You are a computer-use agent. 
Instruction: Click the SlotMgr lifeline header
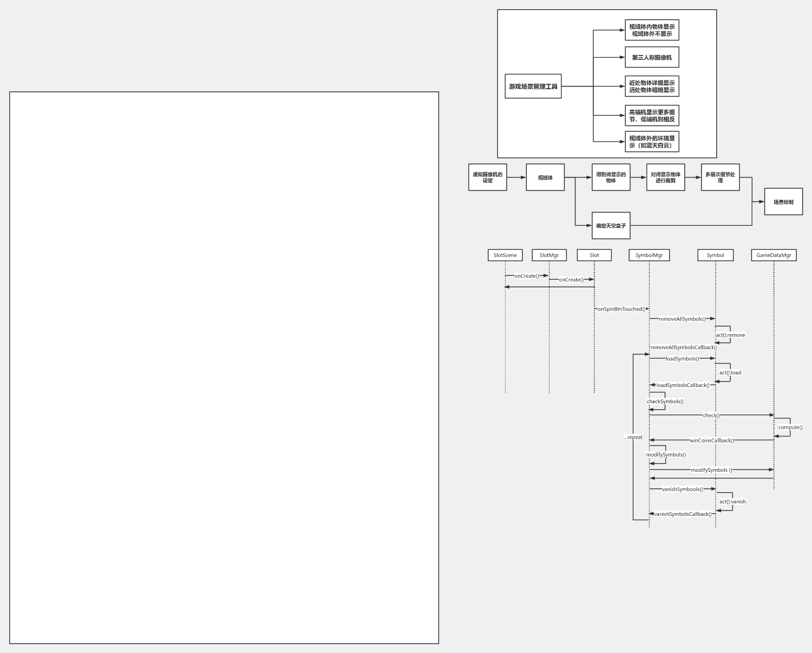tap(549, 255)
